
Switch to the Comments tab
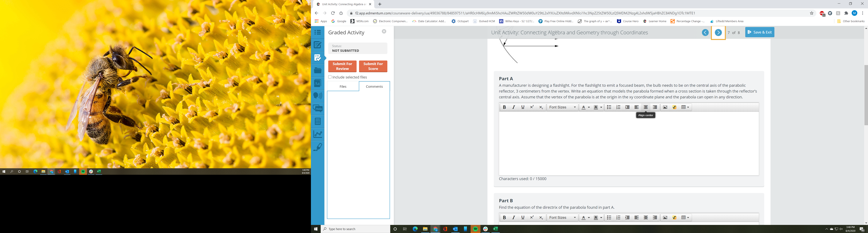[374, 87]
